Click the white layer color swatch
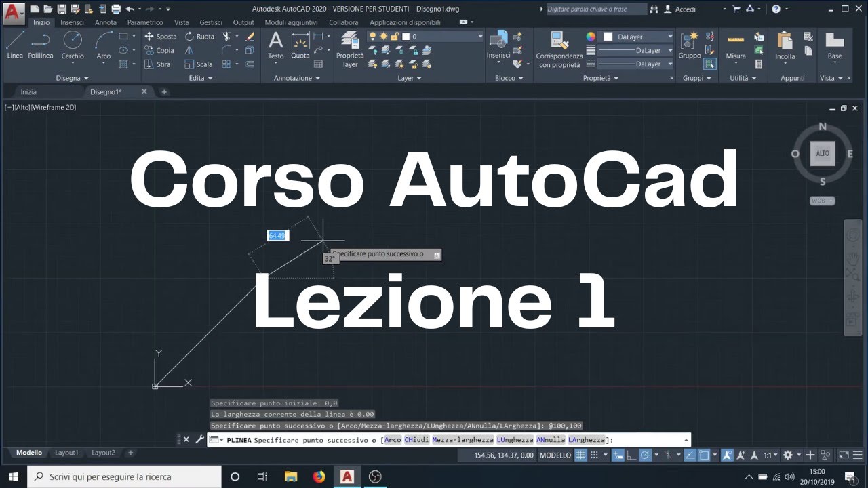This screenshot has height=488, width=868. pyautogui.click(x=406, y=37)
